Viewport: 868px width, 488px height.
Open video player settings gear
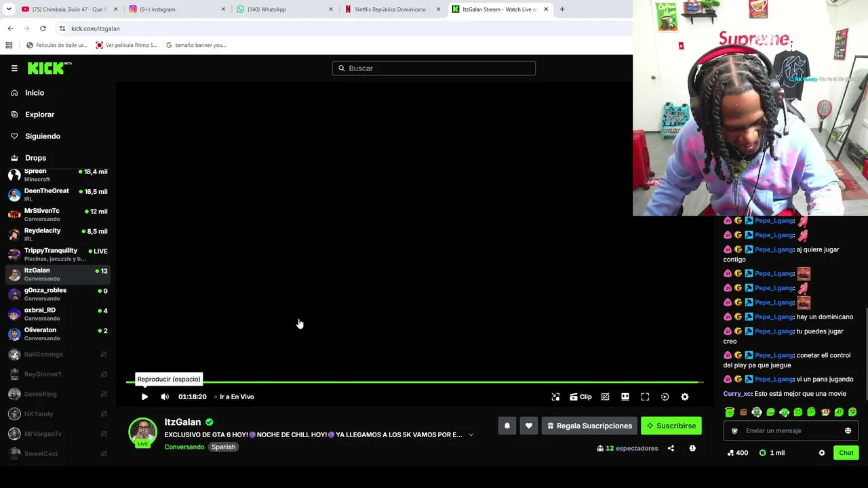tap(685, 396)
